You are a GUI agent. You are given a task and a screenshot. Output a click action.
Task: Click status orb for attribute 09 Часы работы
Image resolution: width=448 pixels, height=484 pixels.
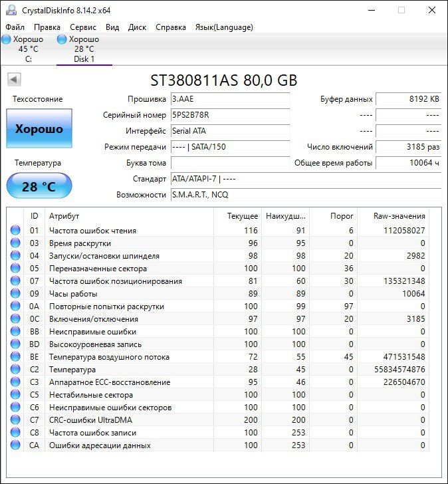[x=15, y=294]
